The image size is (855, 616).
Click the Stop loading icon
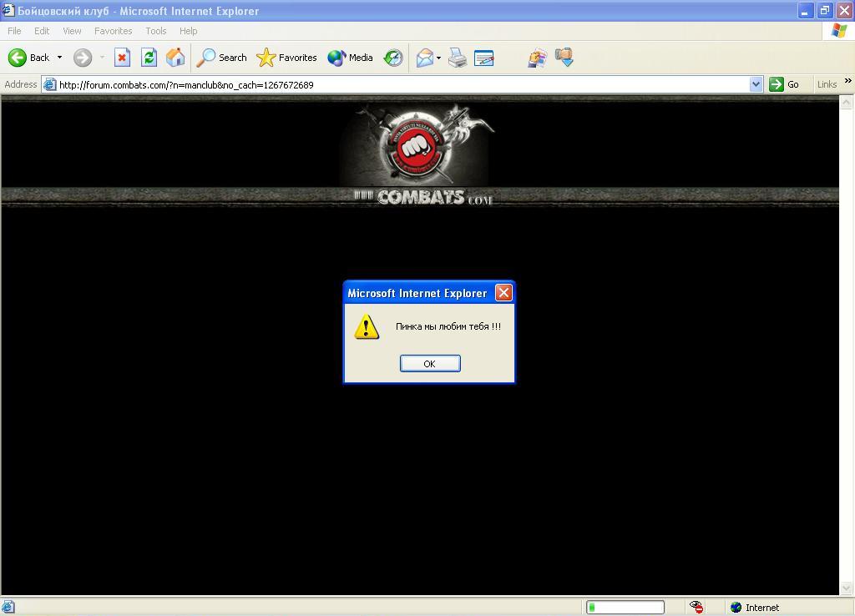(x=122, y=58)
